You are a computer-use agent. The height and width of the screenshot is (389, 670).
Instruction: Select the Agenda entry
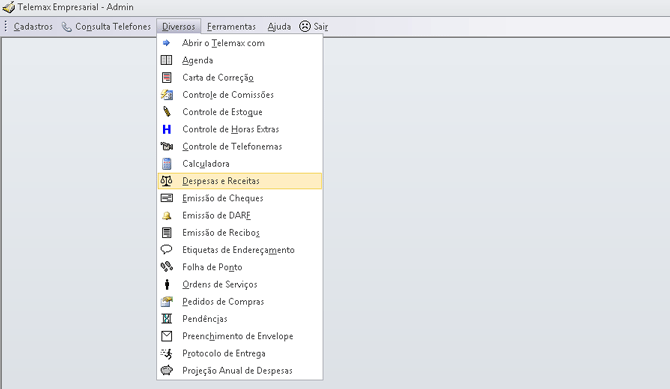coord(240,60)
